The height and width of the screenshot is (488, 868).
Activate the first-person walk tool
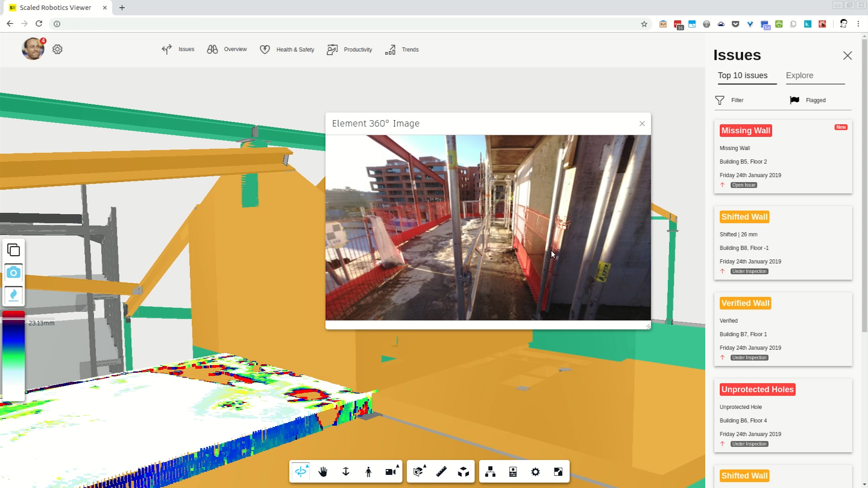[x=368, y=472]
